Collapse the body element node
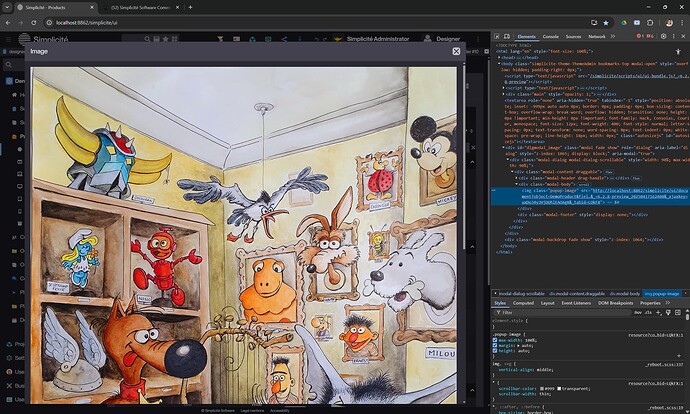Image resolution: width=690 pixels, height=414 pixels. coord(499,63)
